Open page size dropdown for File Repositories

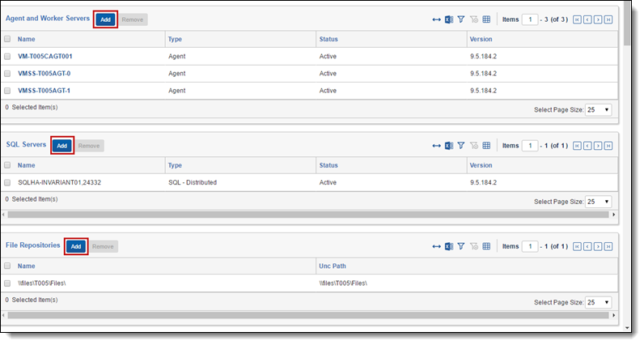click(599, 302)
